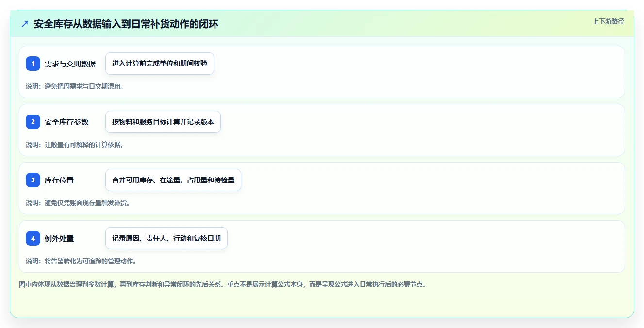Click the 例外处置 step label
Viewport: 644px width, 328px height.
(x=59, y=238)
